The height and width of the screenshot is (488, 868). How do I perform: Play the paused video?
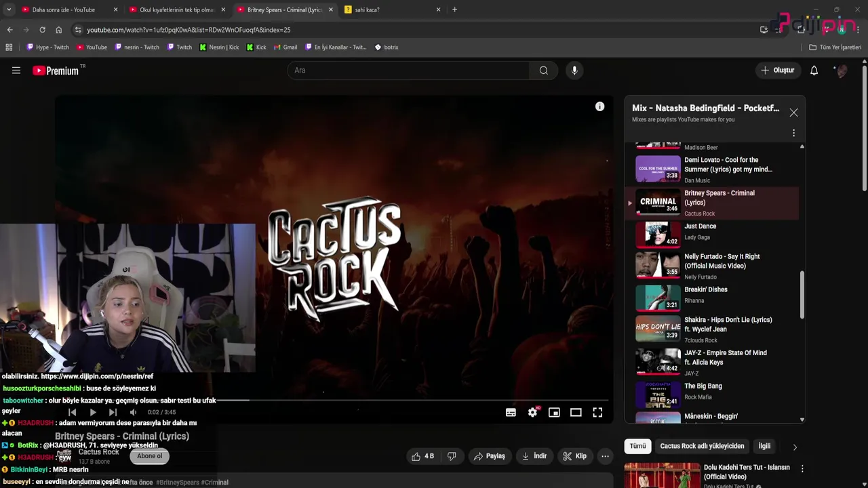click(x=93, y=412)
